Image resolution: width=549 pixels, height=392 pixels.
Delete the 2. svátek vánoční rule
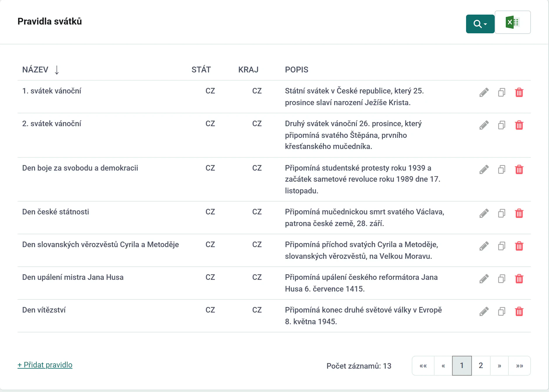519,125
